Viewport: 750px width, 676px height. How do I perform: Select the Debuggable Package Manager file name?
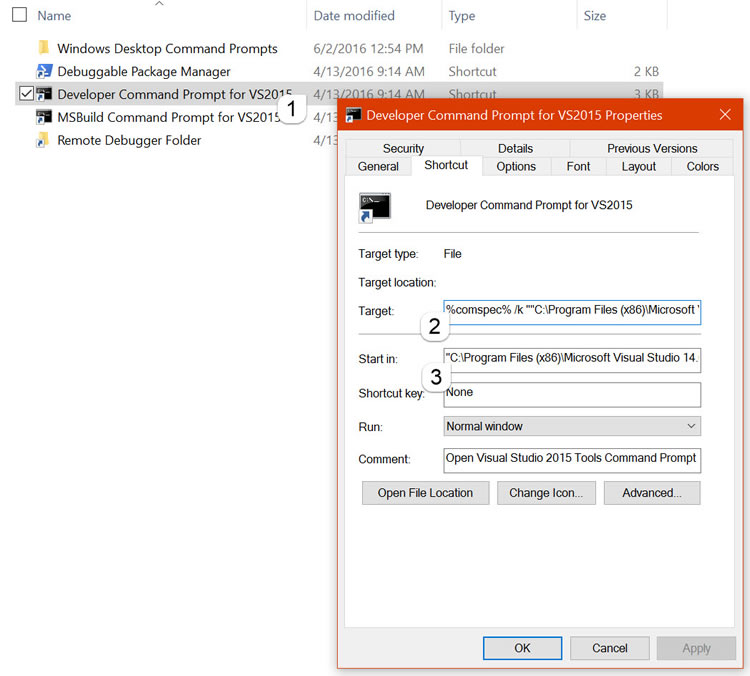(x=143, y=71)
